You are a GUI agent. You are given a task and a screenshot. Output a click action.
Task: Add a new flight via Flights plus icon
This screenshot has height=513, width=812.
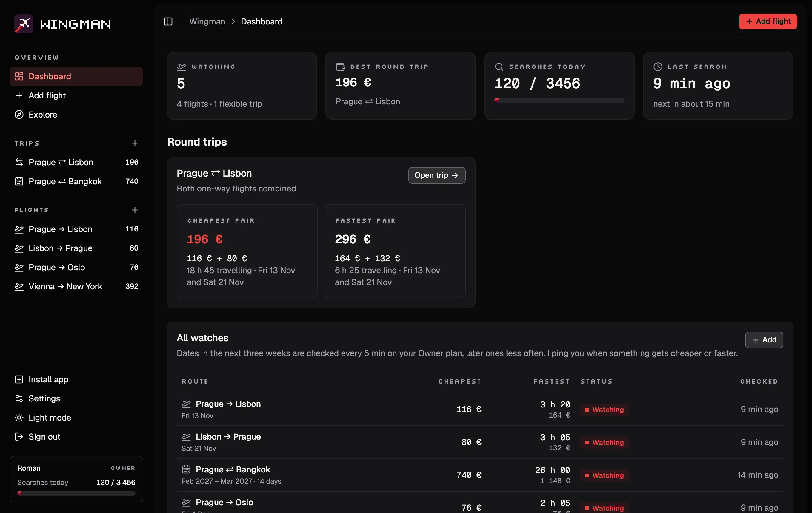(135, 210)
